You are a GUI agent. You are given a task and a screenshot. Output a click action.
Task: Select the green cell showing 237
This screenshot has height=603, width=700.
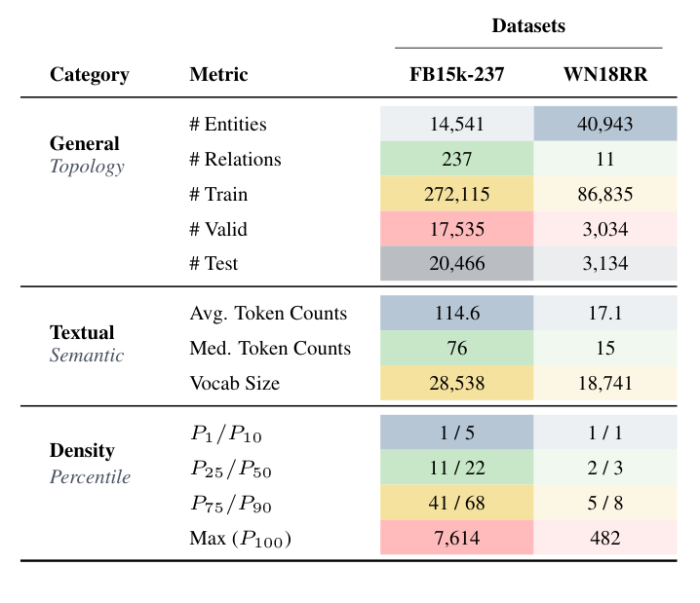click(456, 159)
